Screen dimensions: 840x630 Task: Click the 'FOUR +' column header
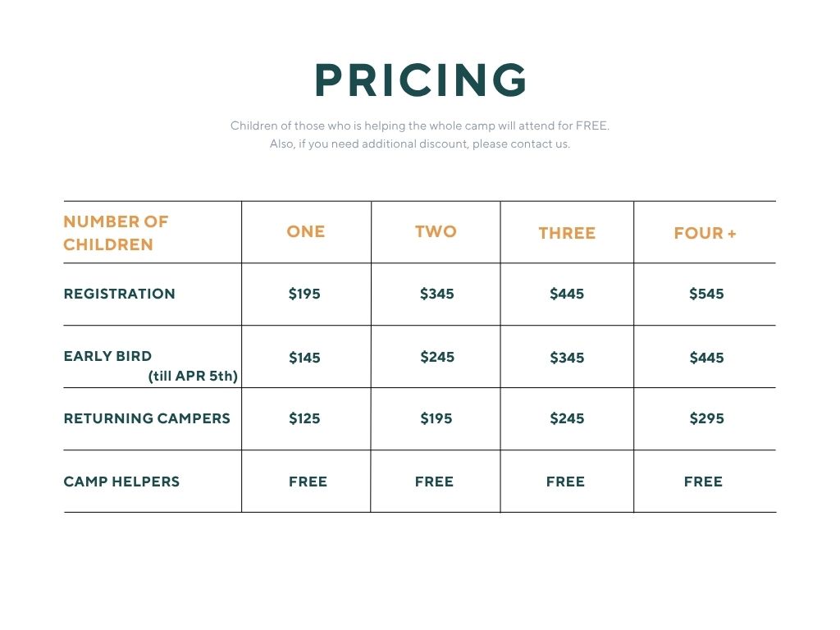click(705, 234)
